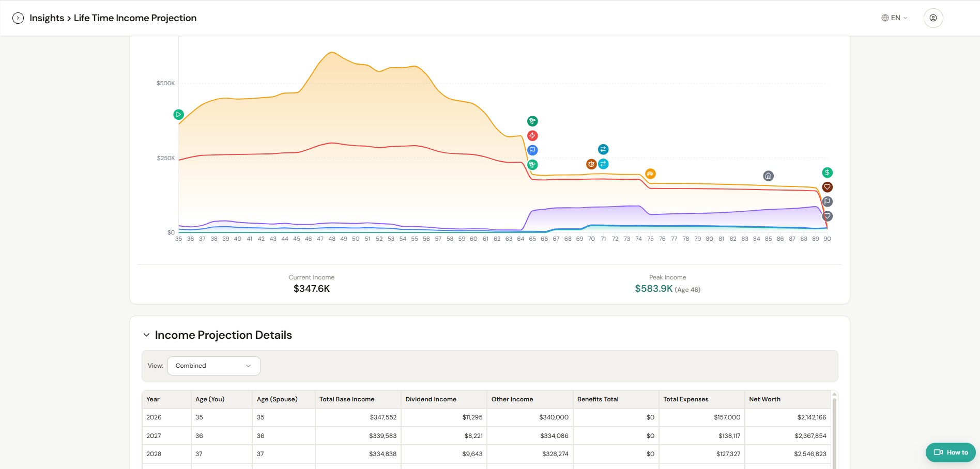This screenshot has height=469, width=980.
Task: Click the Year column header
Action: coord(166,399)
